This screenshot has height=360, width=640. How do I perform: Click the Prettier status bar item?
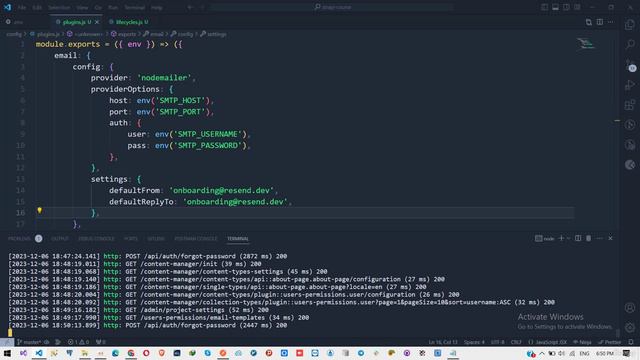tap(610, 342)
